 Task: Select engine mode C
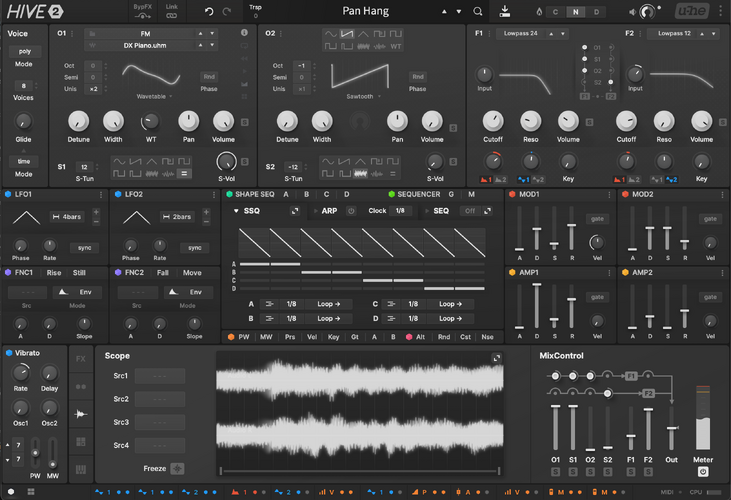click(x=555, y=12)
